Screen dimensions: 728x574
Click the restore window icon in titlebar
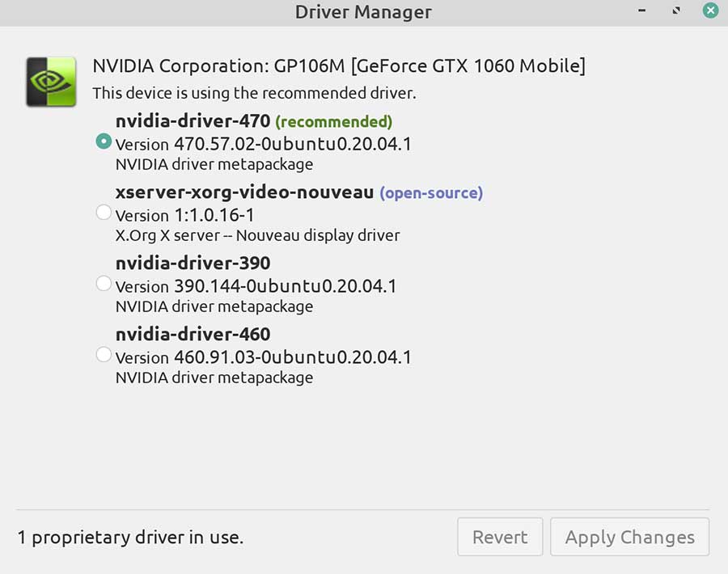[675, 11]
